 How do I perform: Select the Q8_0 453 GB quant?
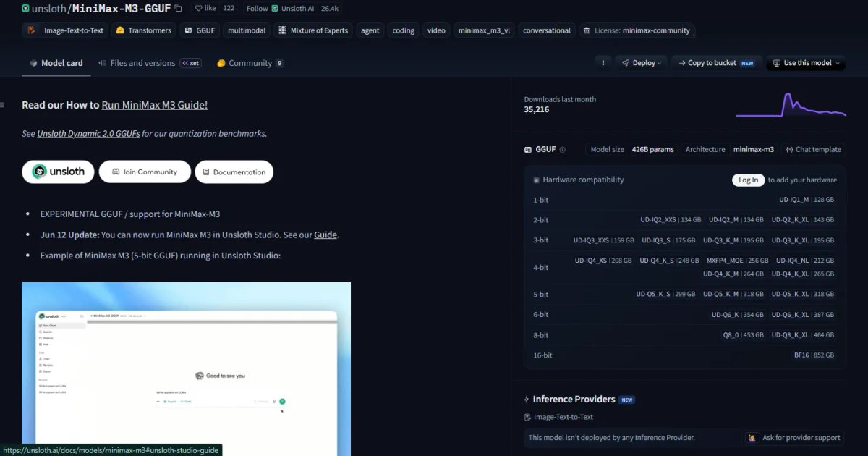[743, 334]
